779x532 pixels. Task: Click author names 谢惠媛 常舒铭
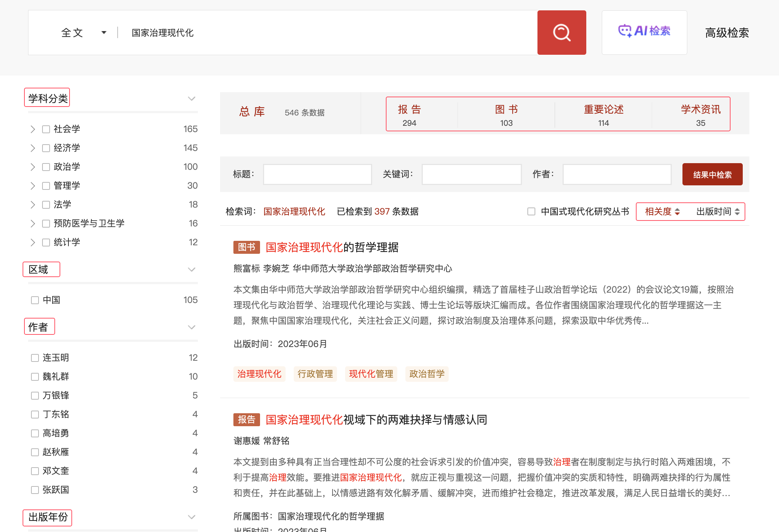coord(262,441)
